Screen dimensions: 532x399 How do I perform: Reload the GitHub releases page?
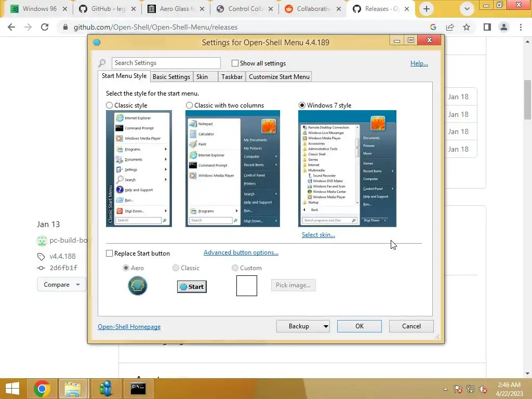(x=45, y=27)
